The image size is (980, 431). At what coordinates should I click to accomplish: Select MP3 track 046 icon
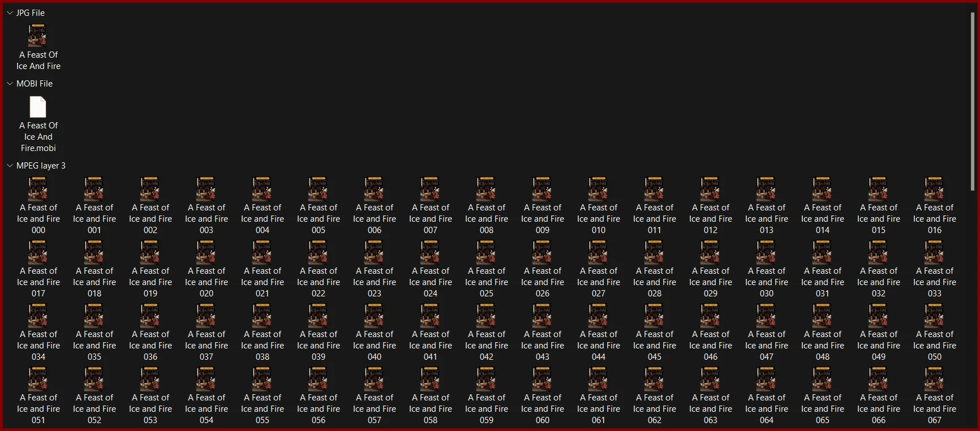[x=710, y=316]
